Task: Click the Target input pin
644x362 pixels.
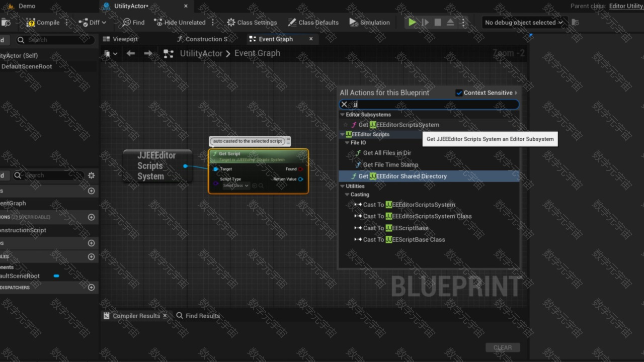Action: [216, 169]
